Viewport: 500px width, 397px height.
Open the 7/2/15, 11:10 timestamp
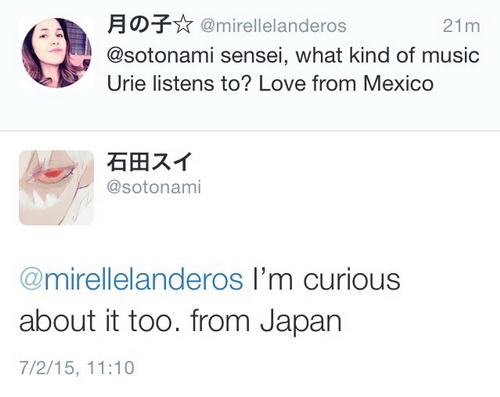click(77, 368)
